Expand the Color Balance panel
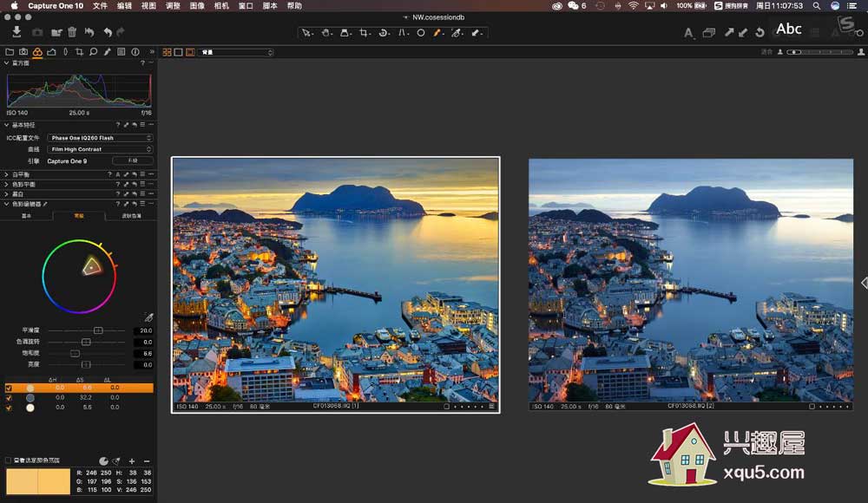The image size is (868, 503). click(x=7, y=184)
